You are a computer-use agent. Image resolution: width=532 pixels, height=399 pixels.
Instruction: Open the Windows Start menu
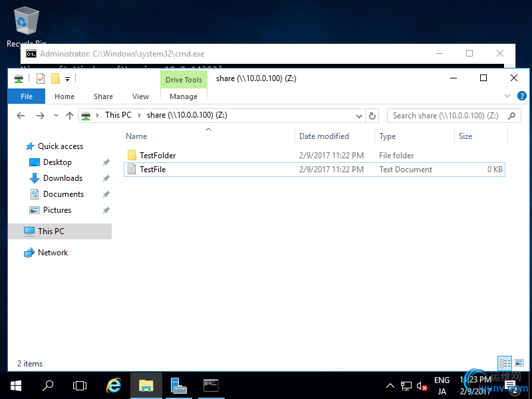click(16, 386)
